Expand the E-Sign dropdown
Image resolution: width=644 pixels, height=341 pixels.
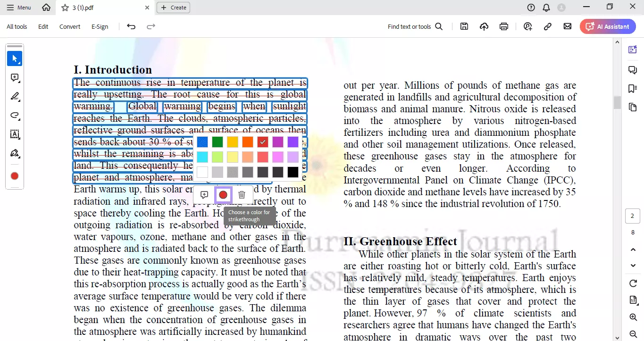point(100,26)
